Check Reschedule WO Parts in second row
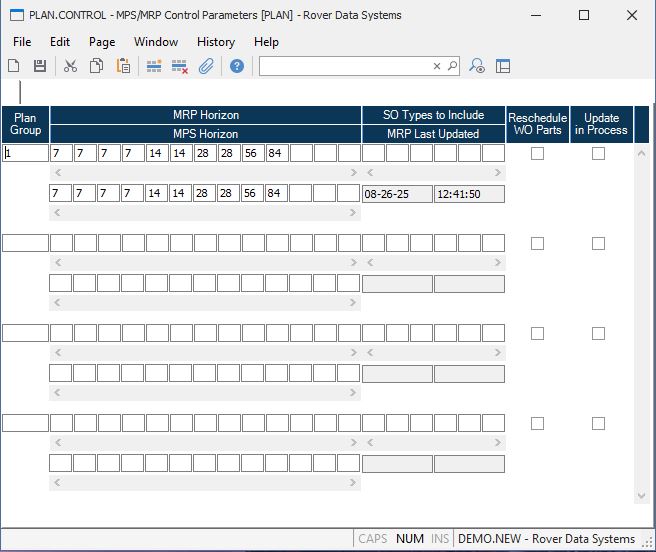This screenshot has height=552, width=656. [x=538, y=244]
